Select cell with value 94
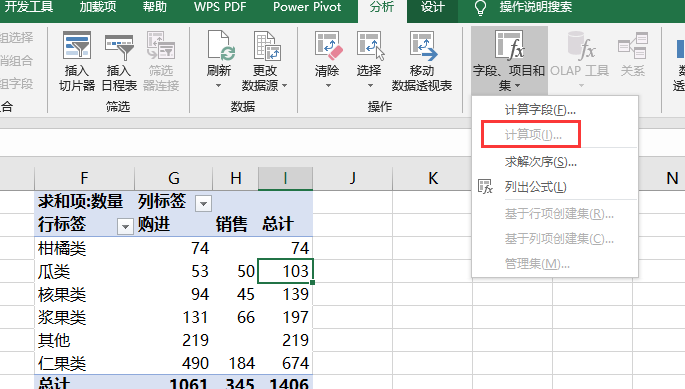The image size is (685, 389). click(173, 295)
